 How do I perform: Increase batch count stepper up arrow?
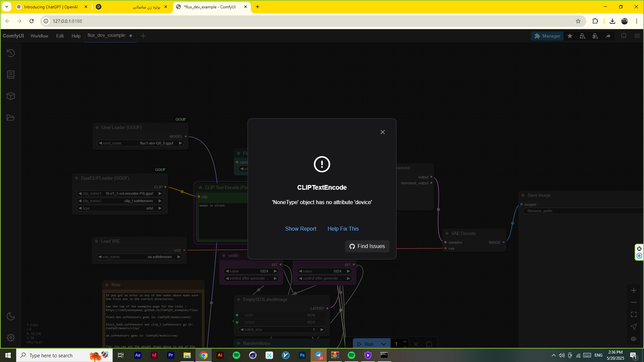[405, 342]
